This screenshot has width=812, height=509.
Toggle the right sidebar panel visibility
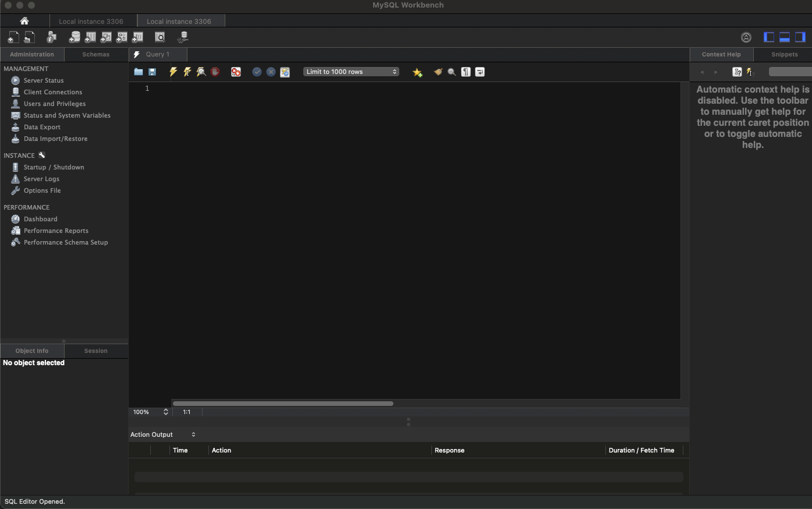(800, 37)
